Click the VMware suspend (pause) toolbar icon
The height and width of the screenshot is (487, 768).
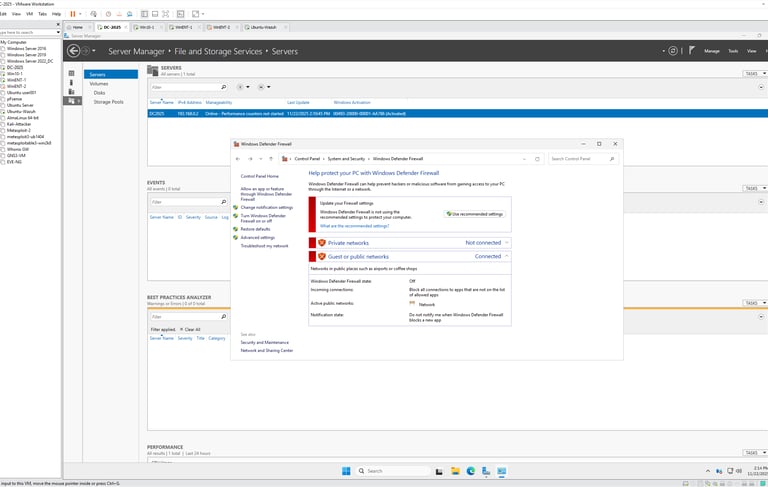(72, 14)
